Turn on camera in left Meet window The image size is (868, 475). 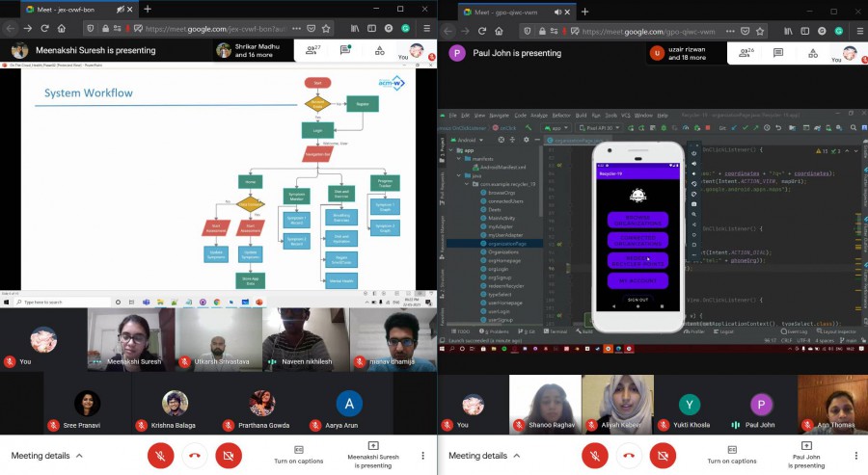pos(229,455)
